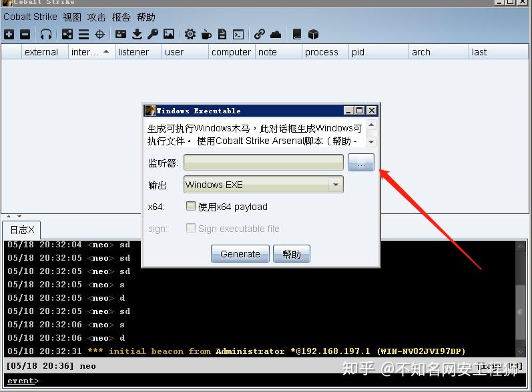Select the 日志X tab
The image size is (532, 392).
22,230
